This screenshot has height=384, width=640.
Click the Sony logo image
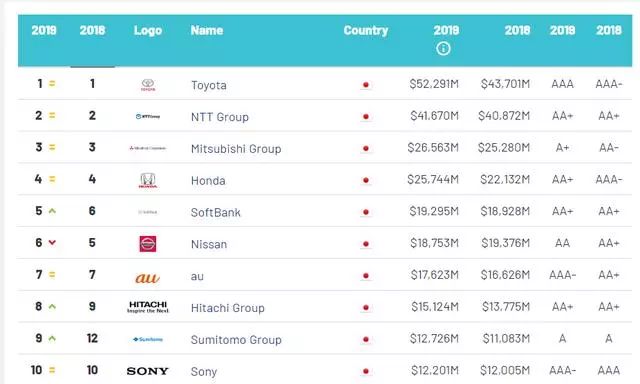click(x=147, y=371)
